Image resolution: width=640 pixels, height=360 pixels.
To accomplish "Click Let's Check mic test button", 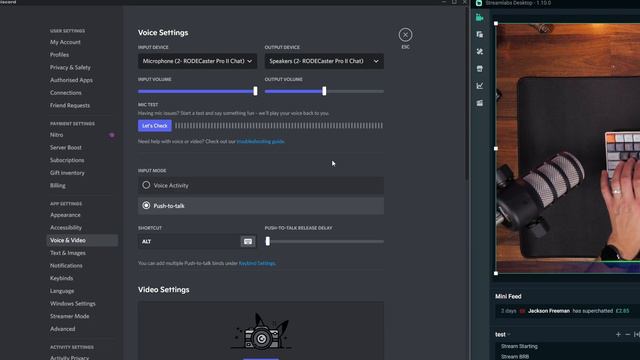I will click(155, 126).
